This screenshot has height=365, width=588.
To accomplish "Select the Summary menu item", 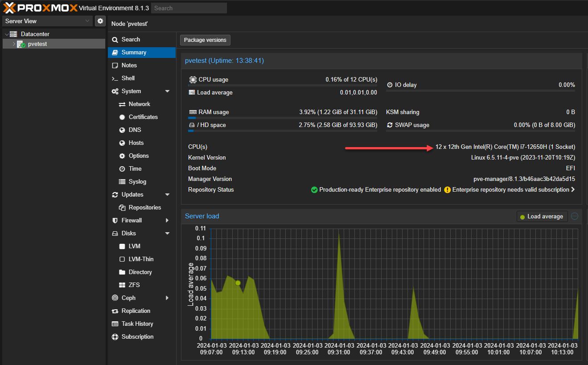I will [134, 53].
